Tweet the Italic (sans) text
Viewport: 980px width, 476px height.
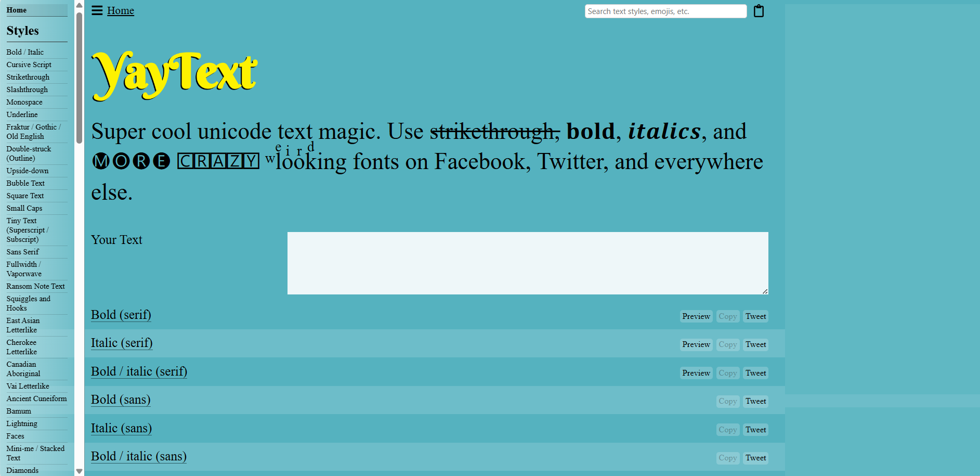756,430
